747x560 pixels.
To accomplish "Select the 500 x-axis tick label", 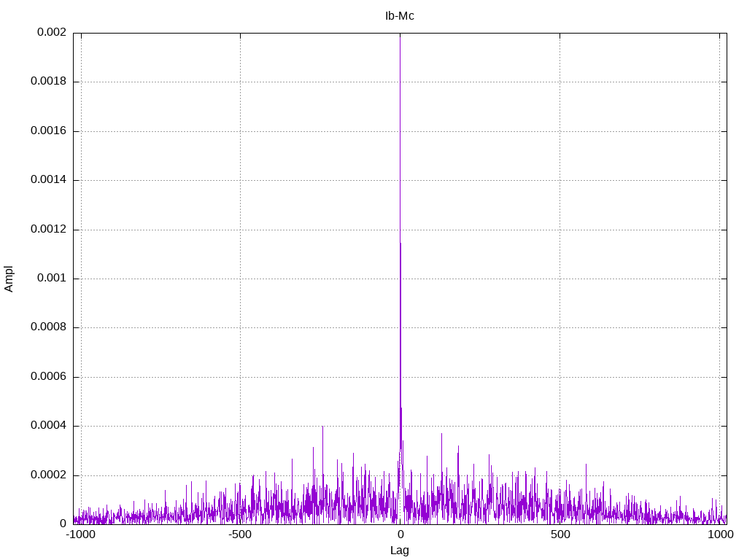I will click(x=560, y=534).
